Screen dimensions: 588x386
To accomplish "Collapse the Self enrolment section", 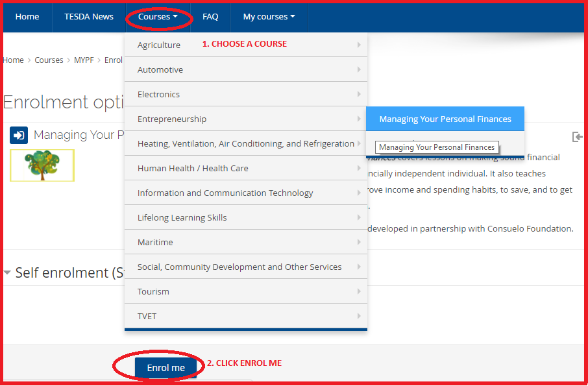I will coord(7,273).
